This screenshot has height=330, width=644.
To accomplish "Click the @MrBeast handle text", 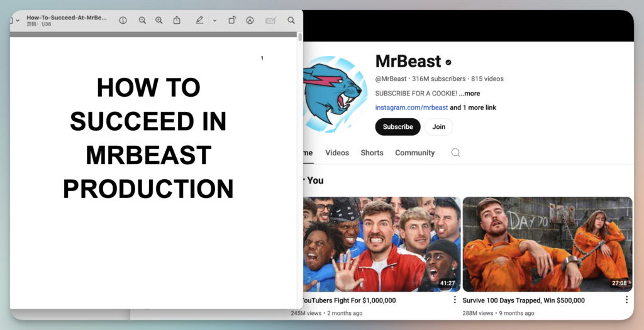I will coord(391,79).
